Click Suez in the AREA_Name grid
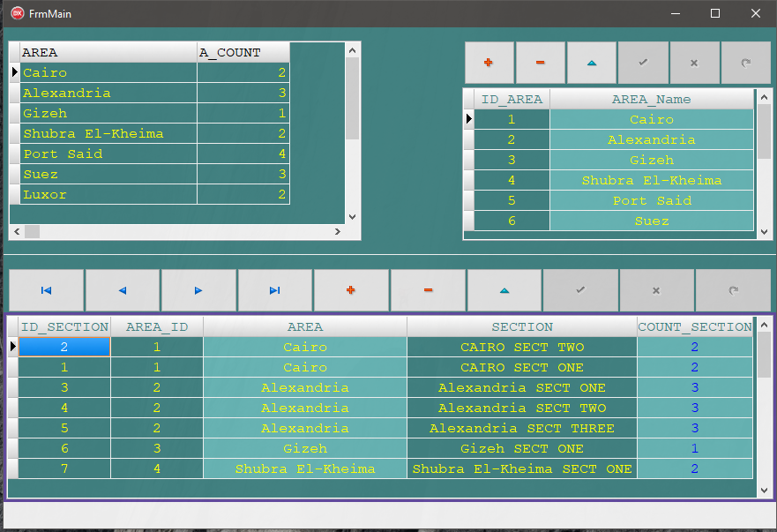The height and width of the screenshot is (532, 777). tap(652, 221)
